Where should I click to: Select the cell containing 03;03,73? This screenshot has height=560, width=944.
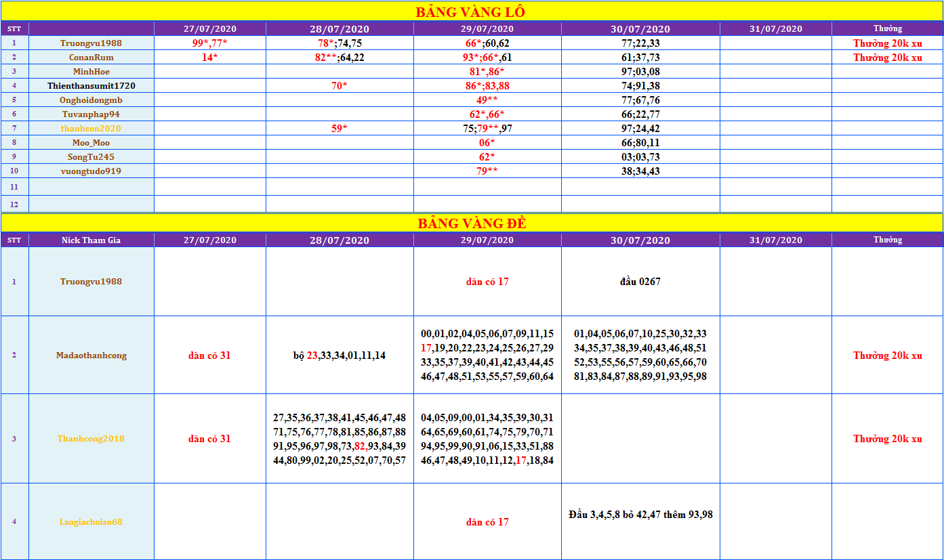(640, 156)
